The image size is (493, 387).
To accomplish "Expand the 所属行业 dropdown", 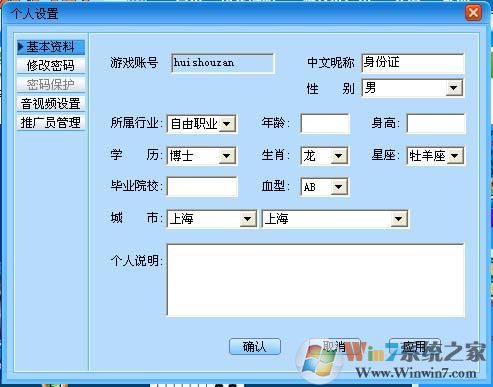I will [227, 124].
